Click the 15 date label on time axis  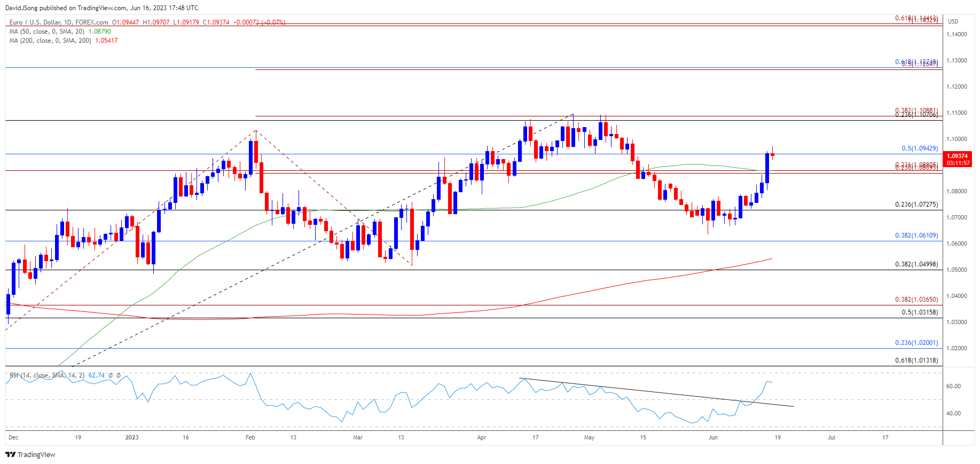643,437
